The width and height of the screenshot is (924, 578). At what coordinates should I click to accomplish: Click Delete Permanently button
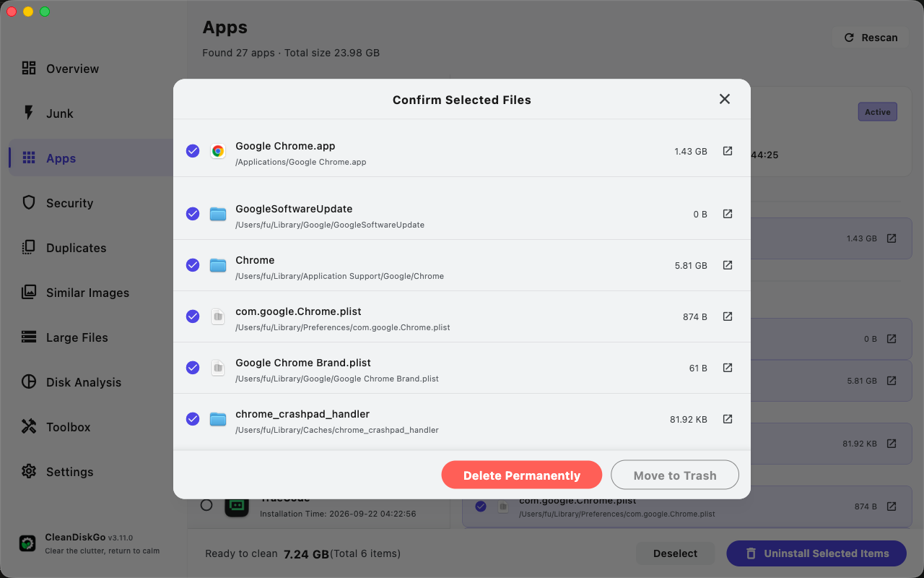click(522, 475)
